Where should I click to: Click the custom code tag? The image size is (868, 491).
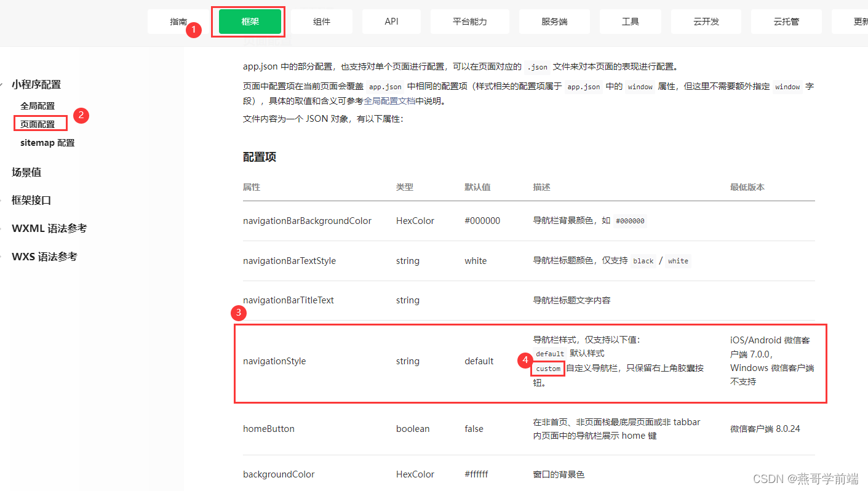(x=548, y=369)
